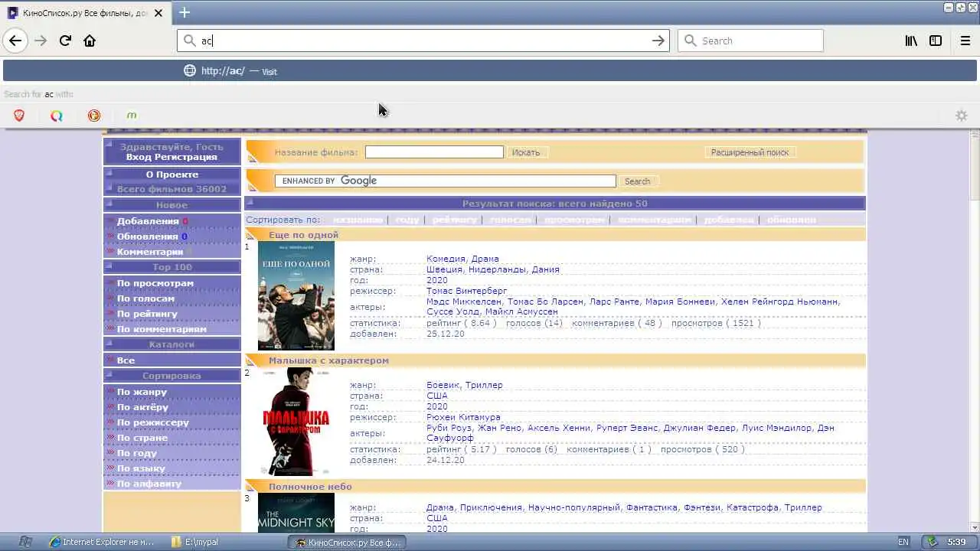Click the EN language indicator
The width and height of the screenshot is (980, 551).
coord(903,542)
